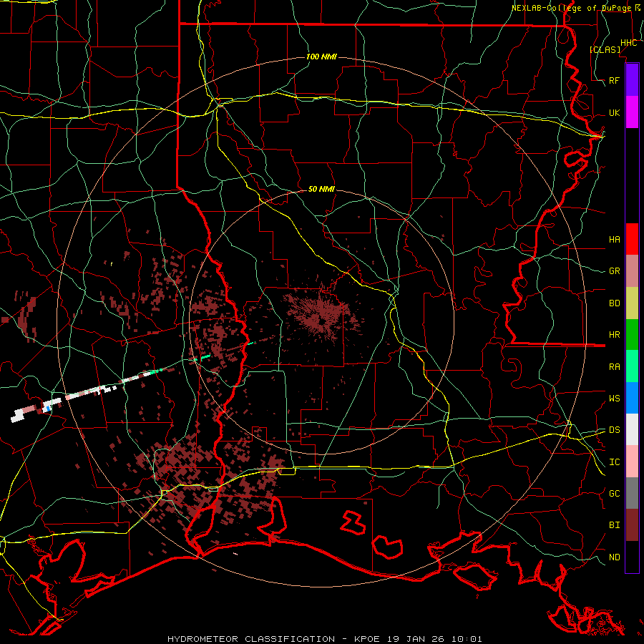Click the "50 NMI" range ring label
Image resolution: width=644 pixels, height=644 pixels.
coord(321,189)
